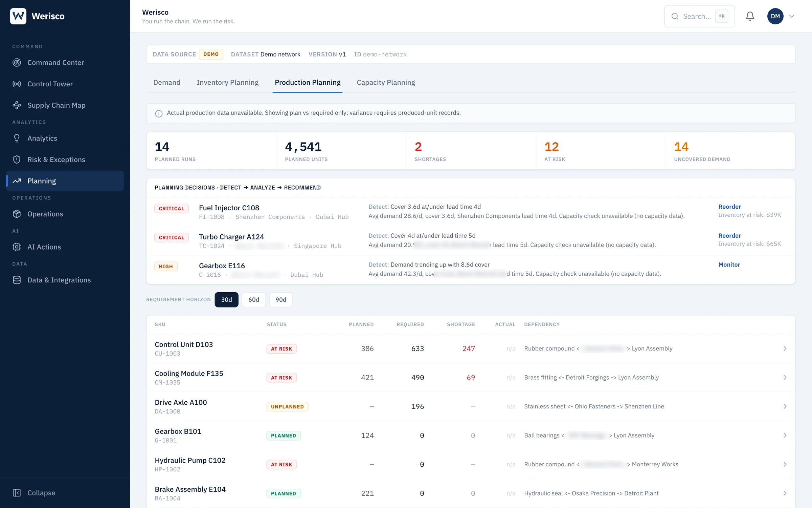
Task: Click the DM user avatar
Action: [775, 16]
